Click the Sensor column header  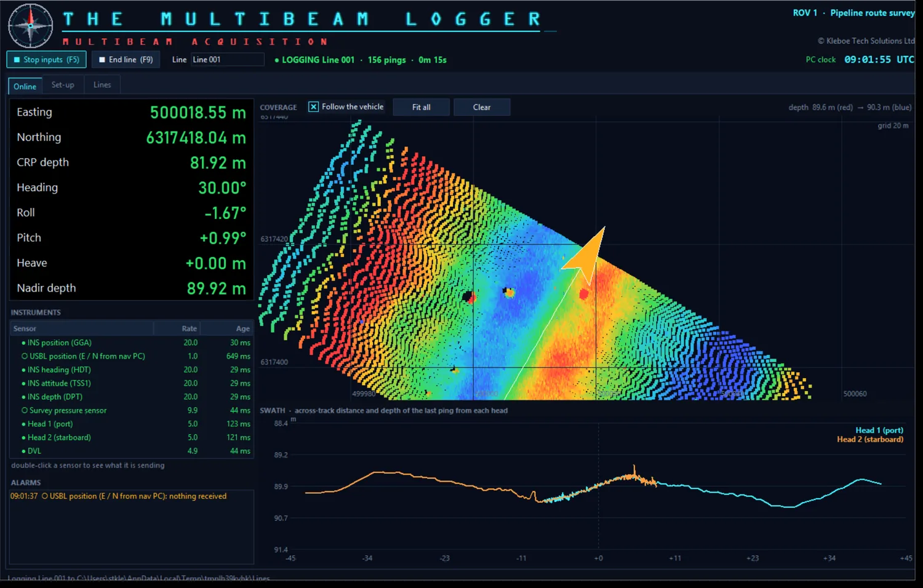point(82,328)
